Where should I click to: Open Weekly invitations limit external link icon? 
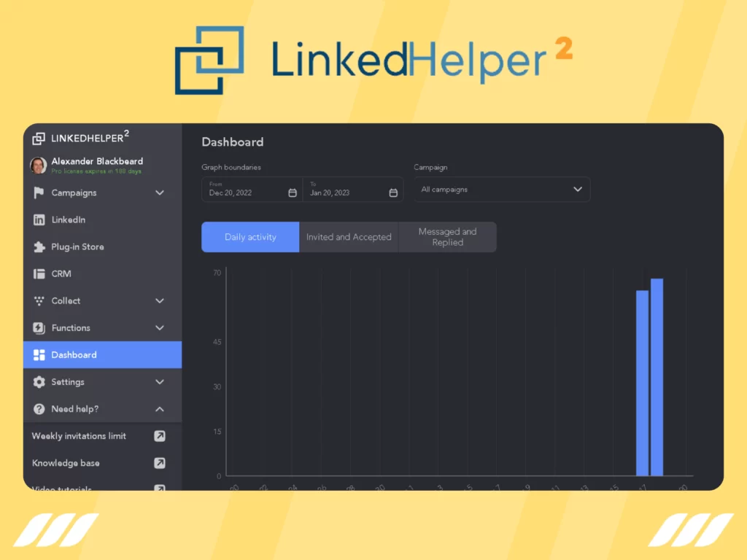point(160,436)
